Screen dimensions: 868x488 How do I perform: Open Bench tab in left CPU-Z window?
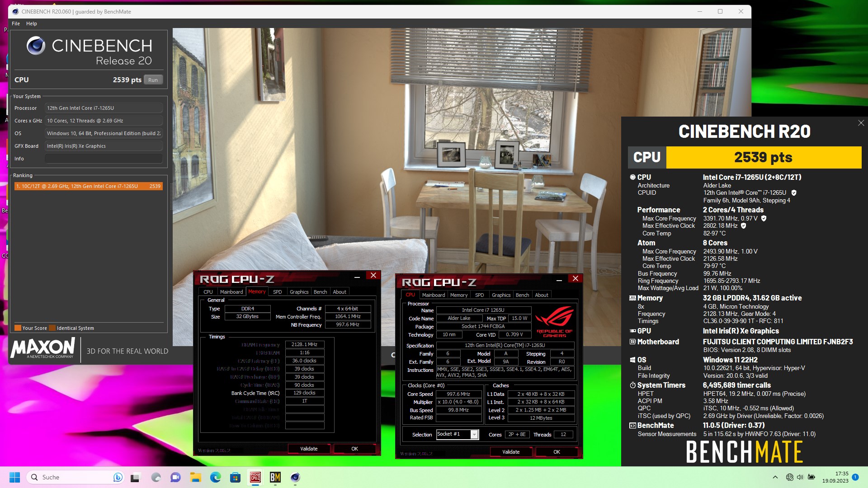pos(320,292)
